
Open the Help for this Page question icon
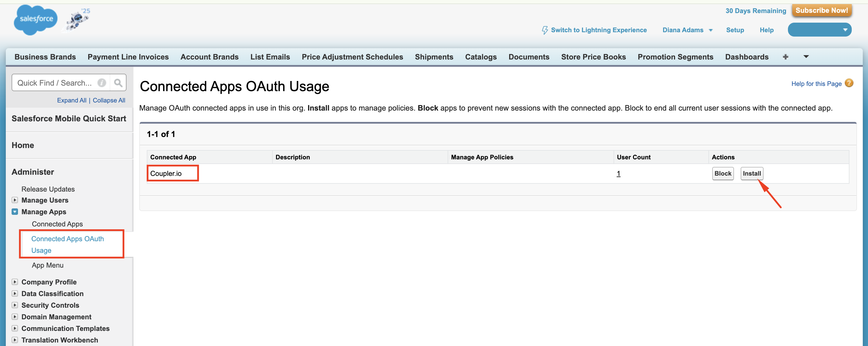[849, 83]
